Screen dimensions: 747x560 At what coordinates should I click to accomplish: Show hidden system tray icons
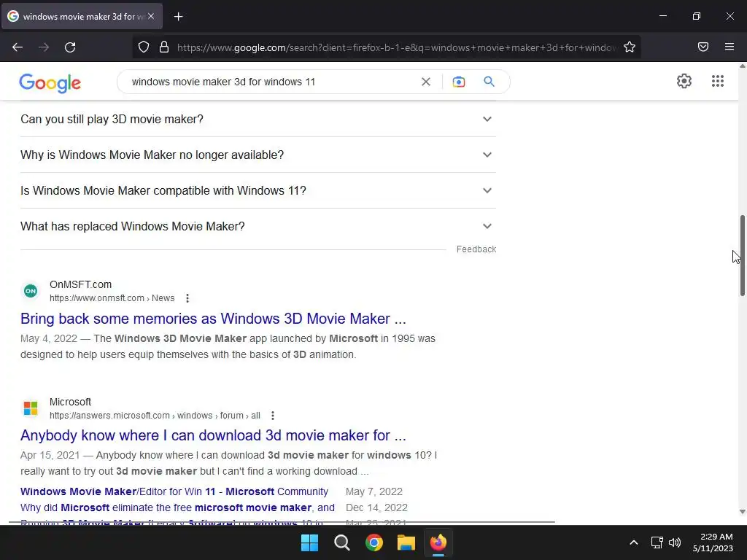634,542
